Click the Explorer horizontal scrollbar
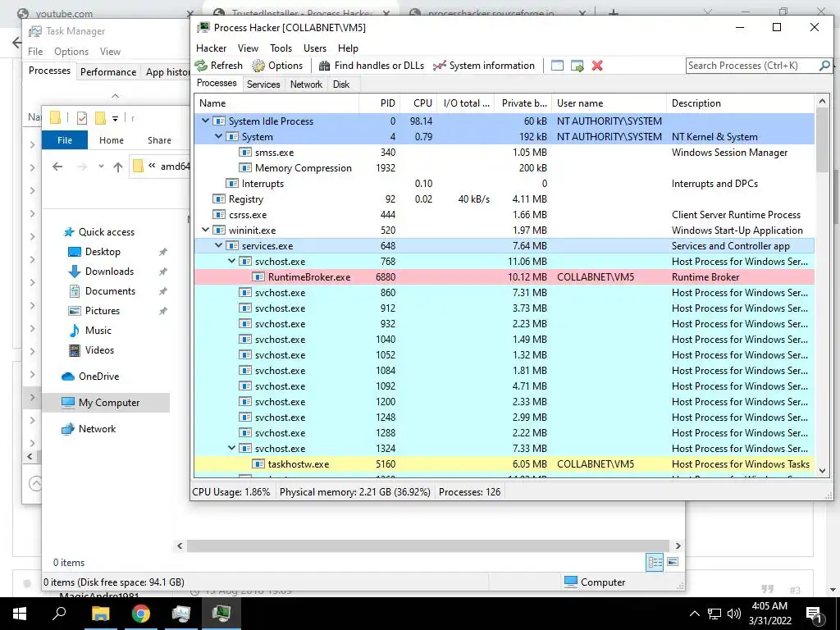 click(x=428, y=546)
